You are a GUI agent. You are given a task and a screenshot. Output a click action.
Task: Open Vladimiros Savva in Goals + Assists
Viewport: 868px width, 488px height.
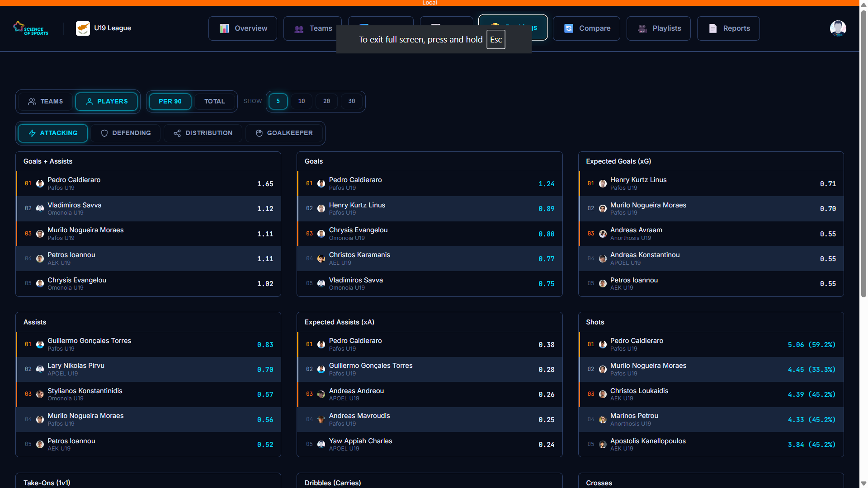[148, 209]
